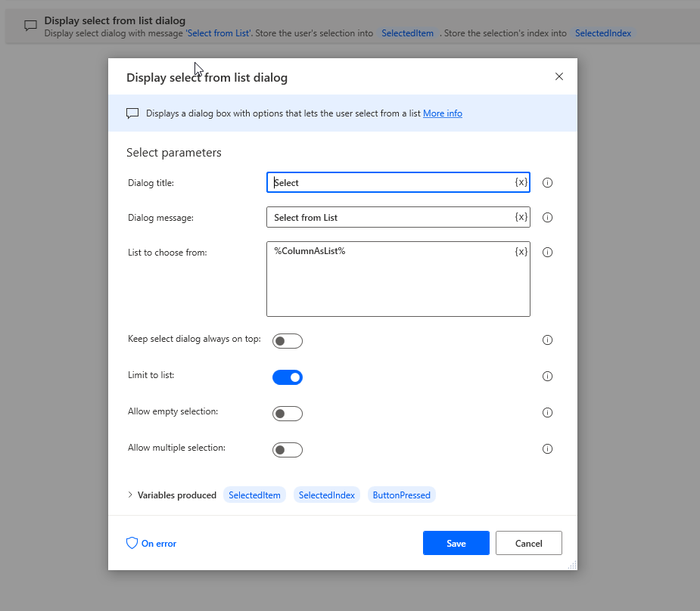The height and width of the screenshot is (611, 700).
Task: Insert variable {x} in List to choose from
Action: (x=521, y=252)
